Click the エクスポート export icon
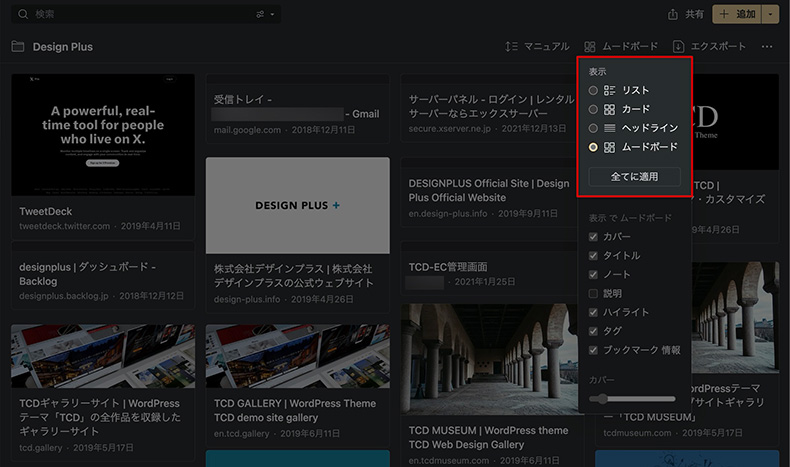 tap(678, 46)
